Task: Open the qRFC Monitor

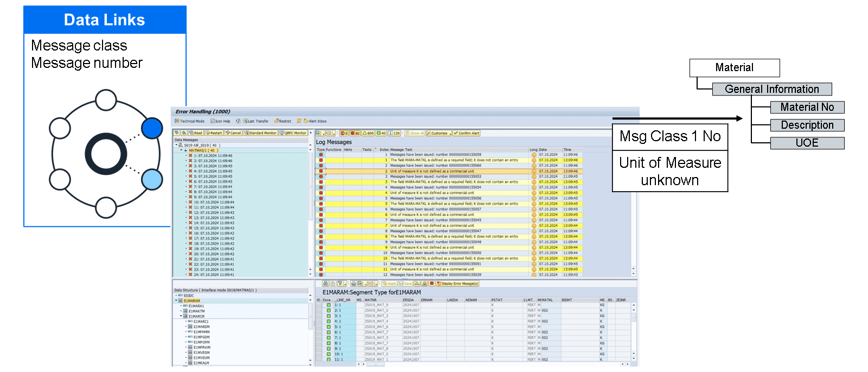Action: (293, 133)
